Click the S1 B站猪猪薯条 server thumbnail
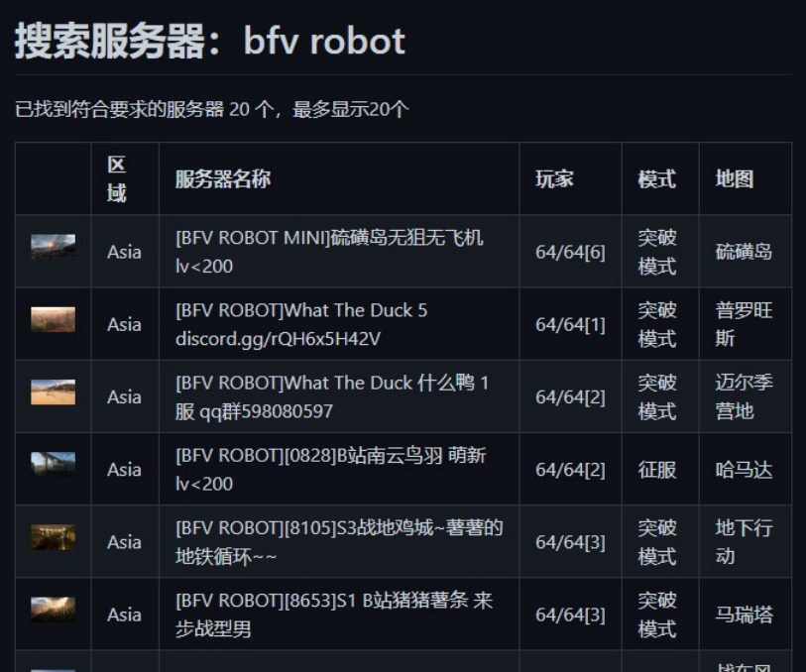The width and height of the screenshot is (806, 672). 53,610
